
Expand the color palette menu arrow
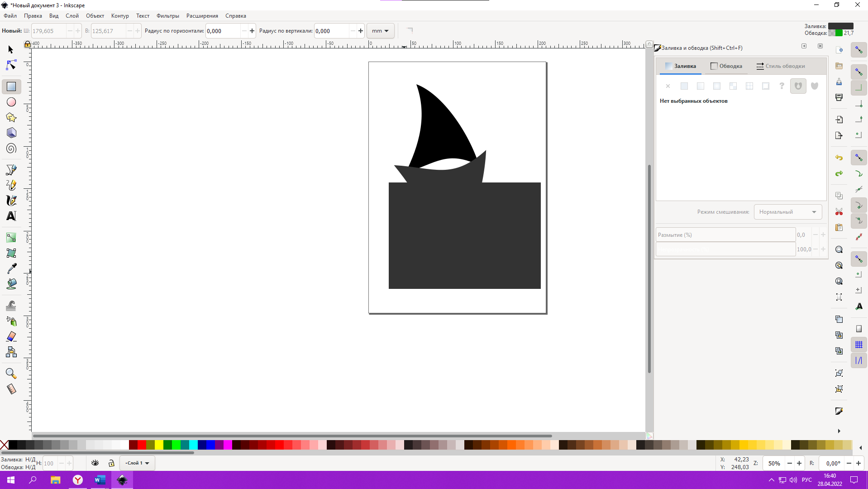(x=860, y=448)
